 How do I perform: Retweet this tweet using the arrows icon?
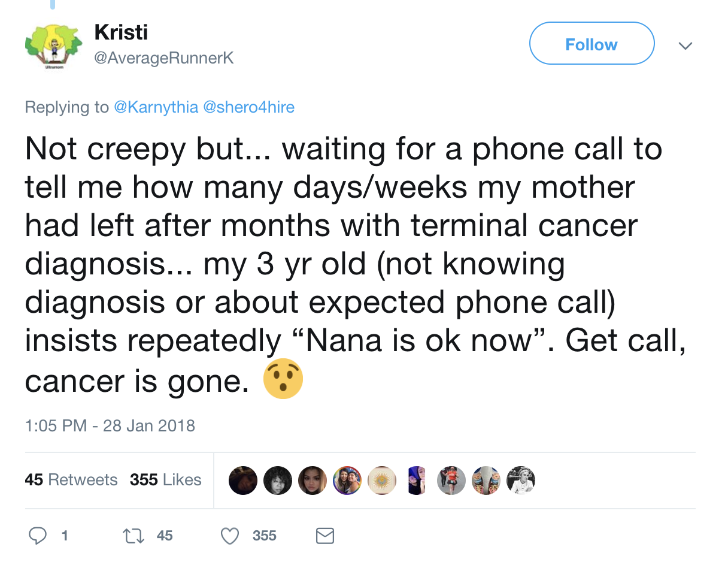tap(134, 535)
